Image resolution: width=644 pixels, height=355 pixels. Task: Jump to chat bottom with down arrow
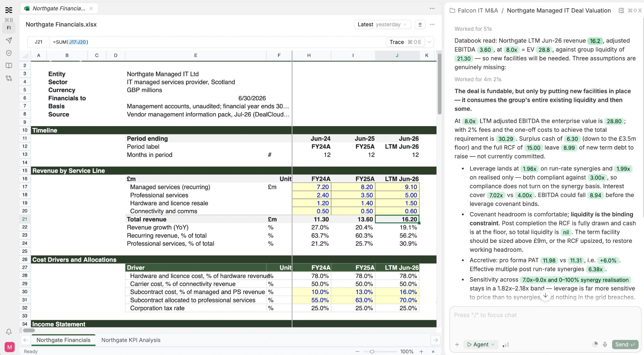[x=545, y=296]
